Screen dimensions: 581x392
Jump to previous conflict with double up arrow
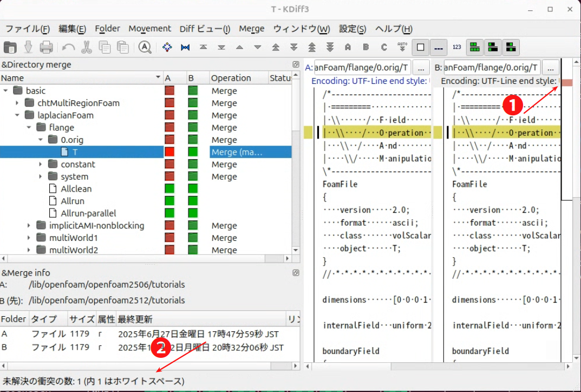click(276, 47)
